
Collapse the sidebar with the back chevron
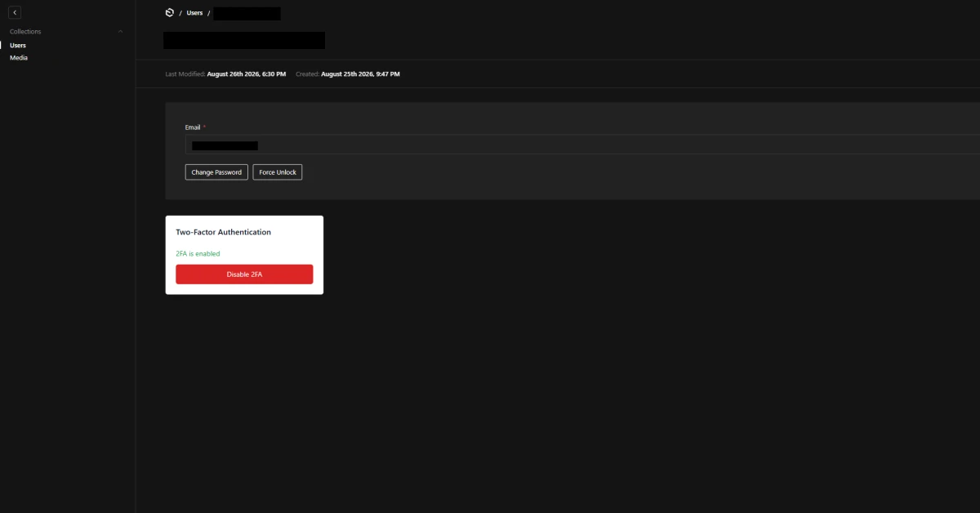tap(15, 12)
